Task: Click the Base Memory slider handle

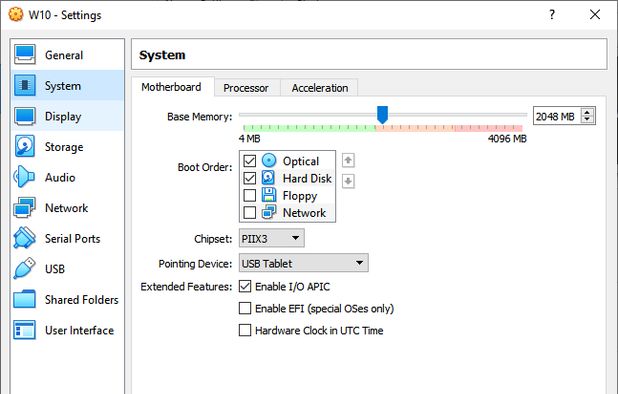Action: 382,115
